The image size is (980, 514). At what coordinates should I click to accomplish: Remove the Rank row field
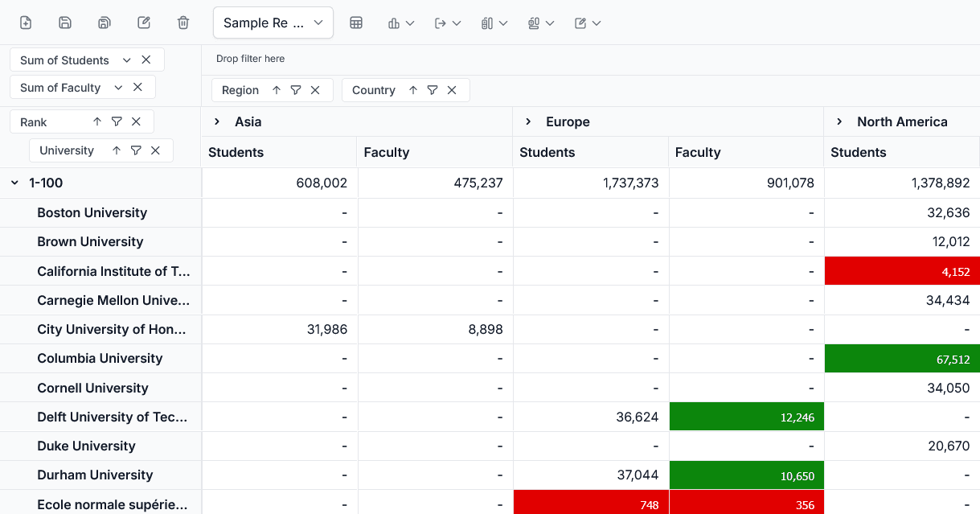click(136, 121)
